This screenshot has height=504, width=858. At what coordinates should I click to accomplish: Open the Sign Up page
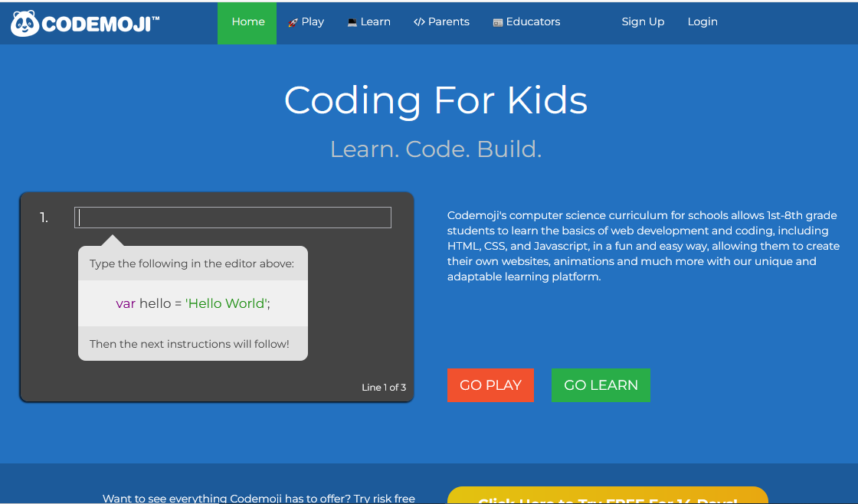tap(643, 22)
